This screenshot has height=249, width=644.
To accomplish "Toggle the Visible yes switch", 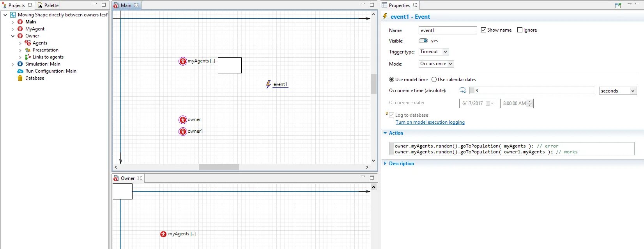I will (x=423, y=41).
